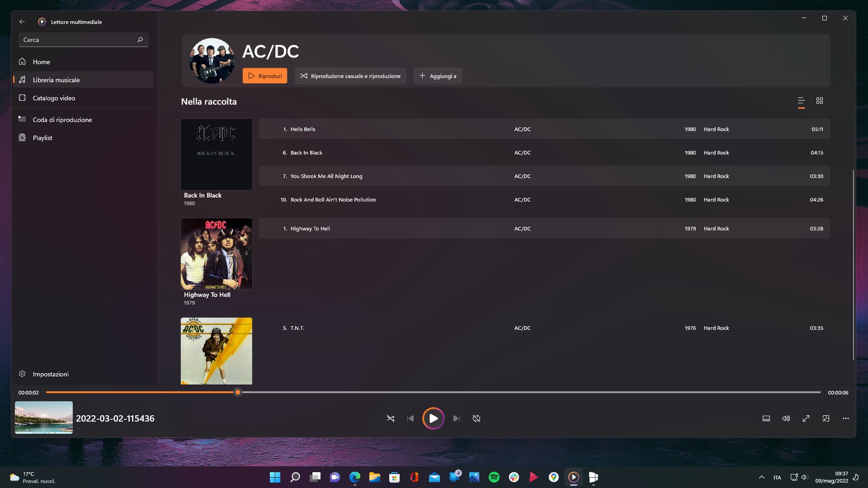Open the subtitles and captions control
The height and width of the screenshot is (488, 868).
click(x=766, y=418)
